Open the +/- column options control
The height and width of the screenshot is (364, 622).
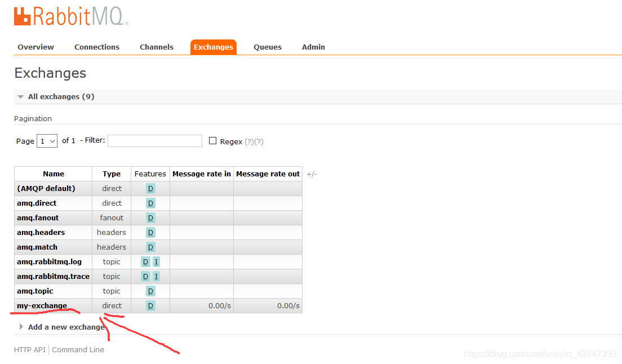point(312,174)
